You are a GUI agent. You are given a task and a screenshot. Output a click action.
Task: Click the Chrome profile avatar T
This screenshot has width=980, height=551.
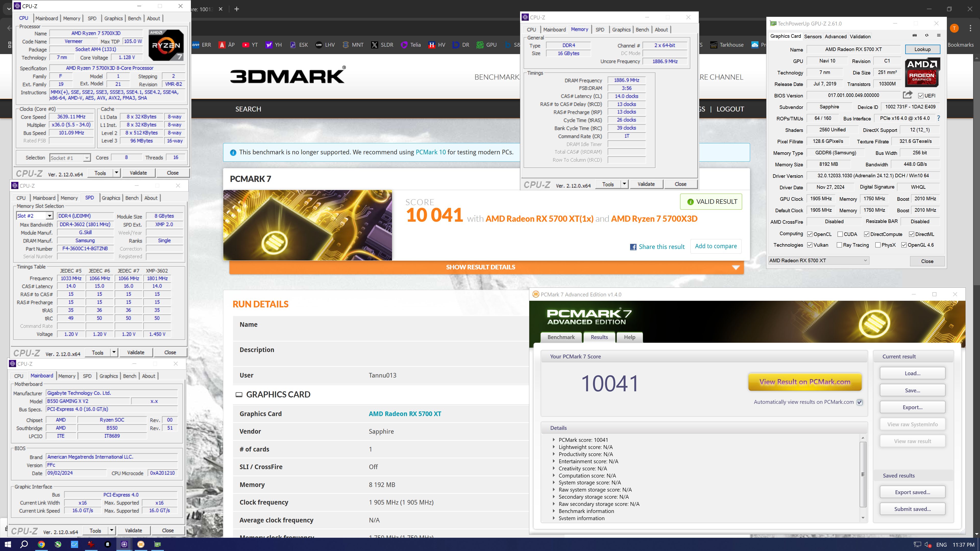[954, 28]
